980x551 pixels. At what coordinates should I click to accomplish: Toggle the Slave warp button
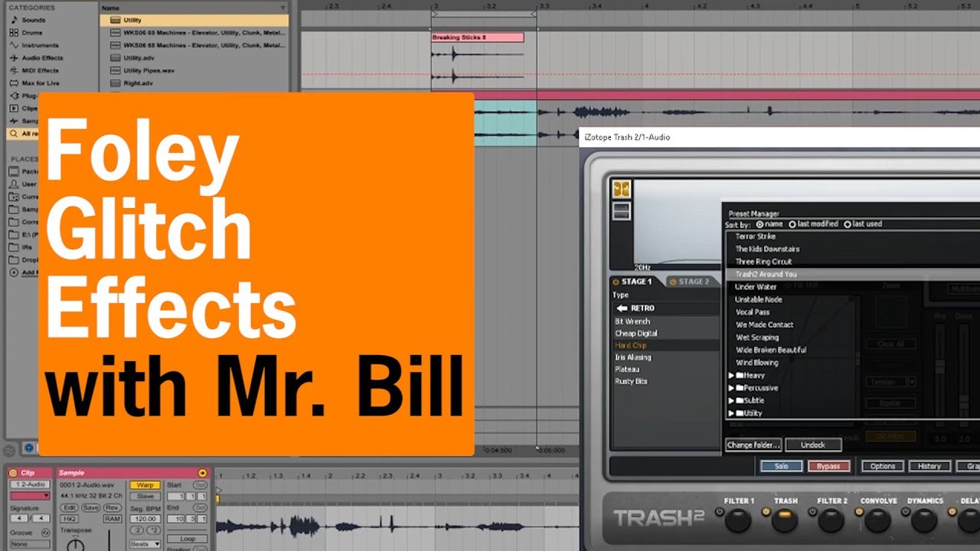pos(145,497)
